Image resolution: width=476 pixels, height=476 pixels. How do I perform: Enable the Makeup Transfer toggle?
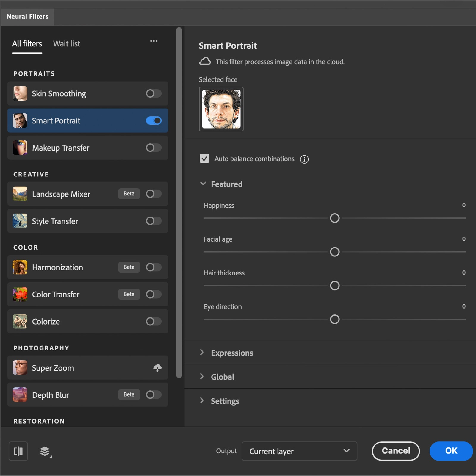click(154, 148)
